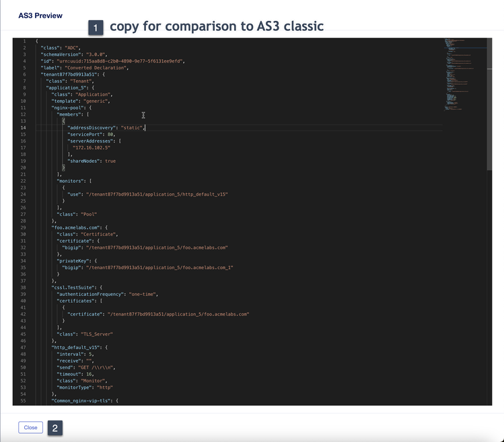This screenshot has height=442, width=504.
Task: Click the AS3 Preview title
Action: coord(40,15)
